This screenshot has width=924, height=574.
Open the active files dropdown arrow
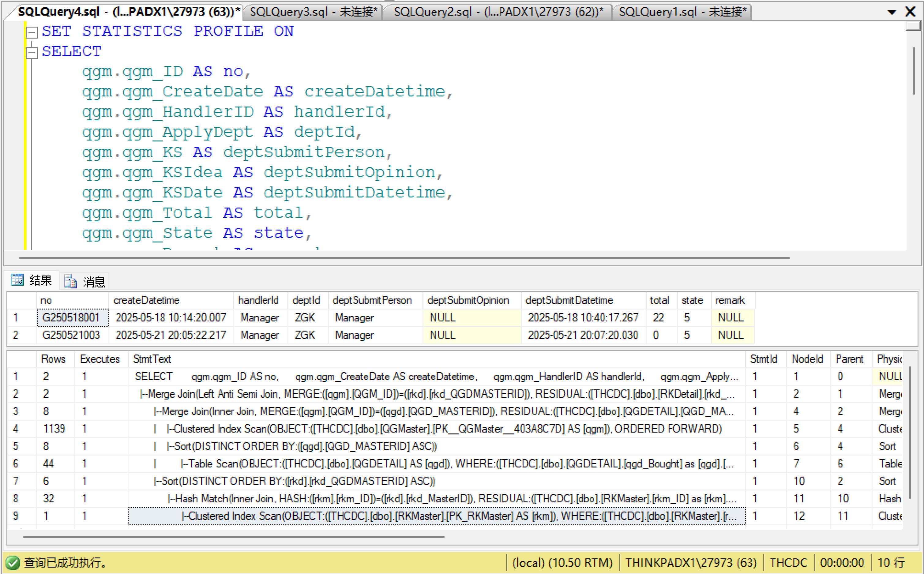pyautogui.click(x=892, y=12)
